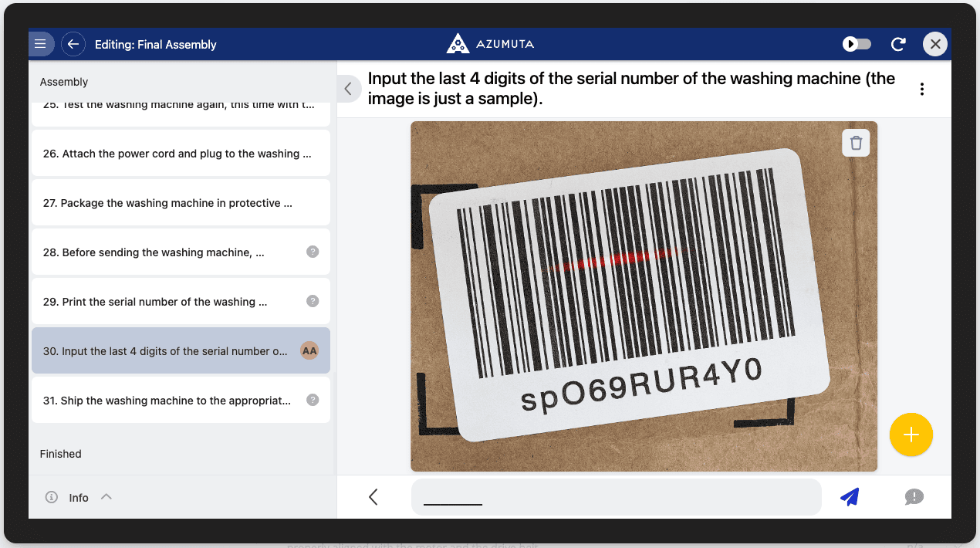Collapse the step sidebar with chevron
The image size is (980, 548).
(348, 89)
